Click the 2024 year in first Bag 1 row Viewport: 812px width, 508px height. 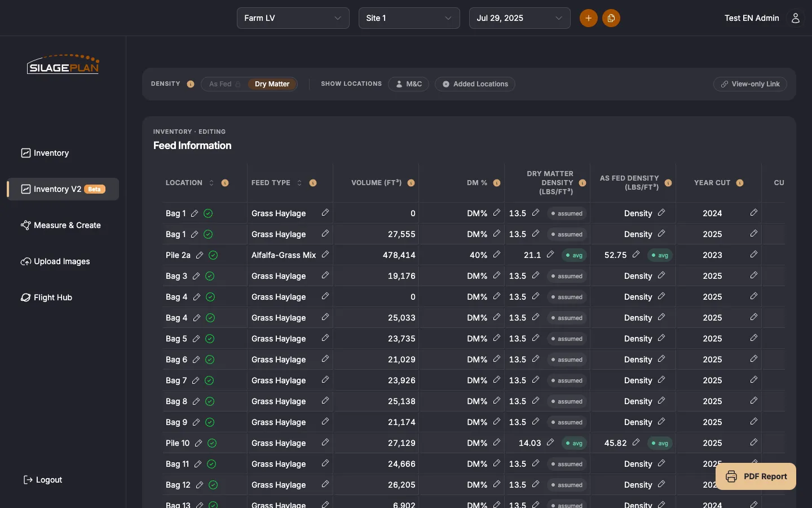[712, 213]
